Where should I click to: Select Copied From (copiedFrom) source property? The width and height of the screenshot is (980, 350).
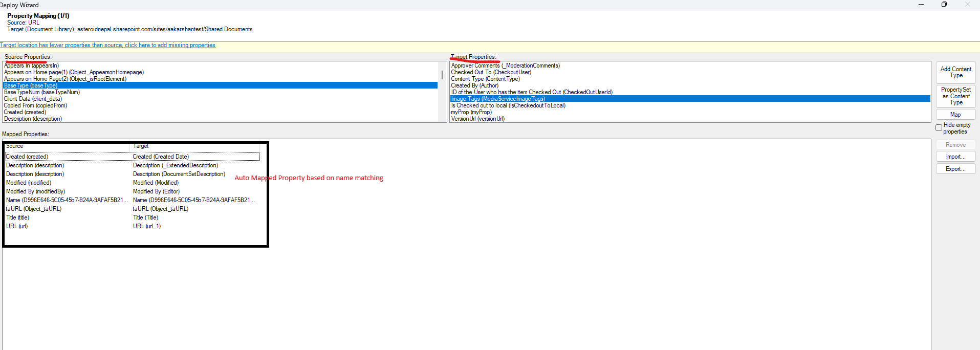(x=220, y=105)
